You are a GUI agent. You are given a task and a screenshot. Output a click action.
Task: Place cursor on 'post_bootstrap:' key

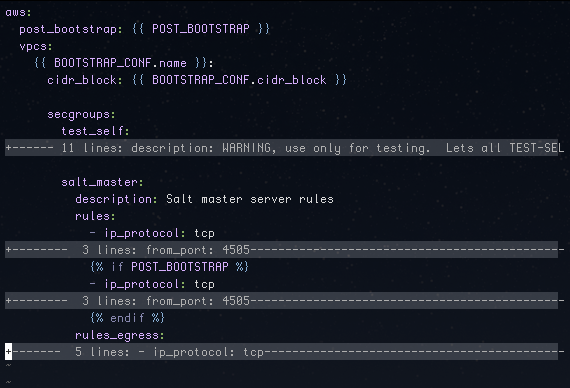(x=71, y=29)
